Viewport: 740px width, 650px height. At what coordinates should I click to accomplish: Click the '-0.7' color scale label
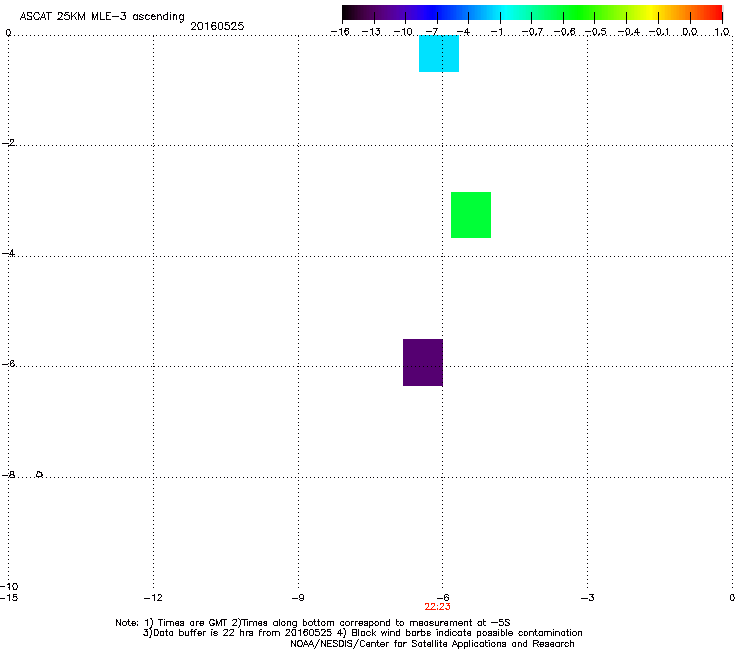pyautogui.click(x=532, y=32)
